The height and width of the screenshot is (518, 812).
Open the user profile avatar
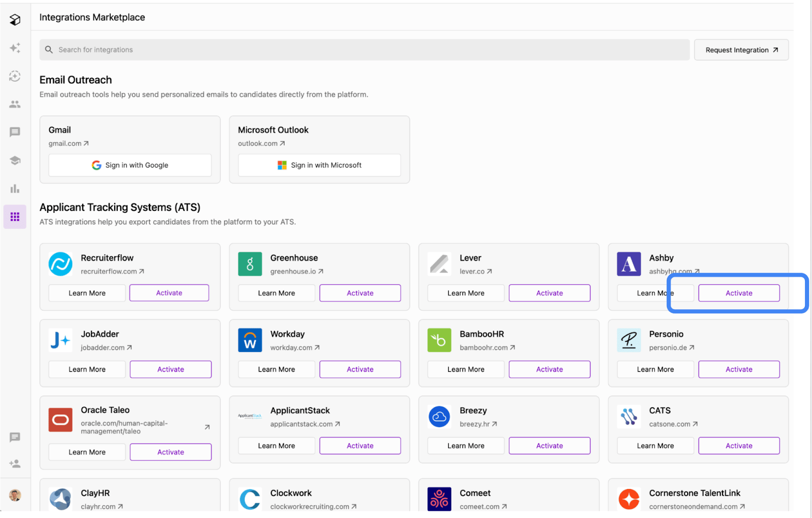coord(15,495)
